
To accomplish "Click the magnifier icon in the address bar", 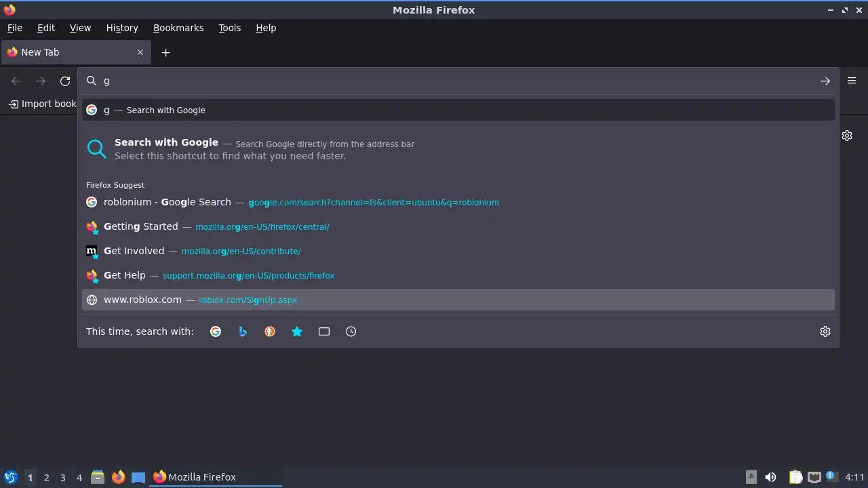I will (x=92, y=81).
